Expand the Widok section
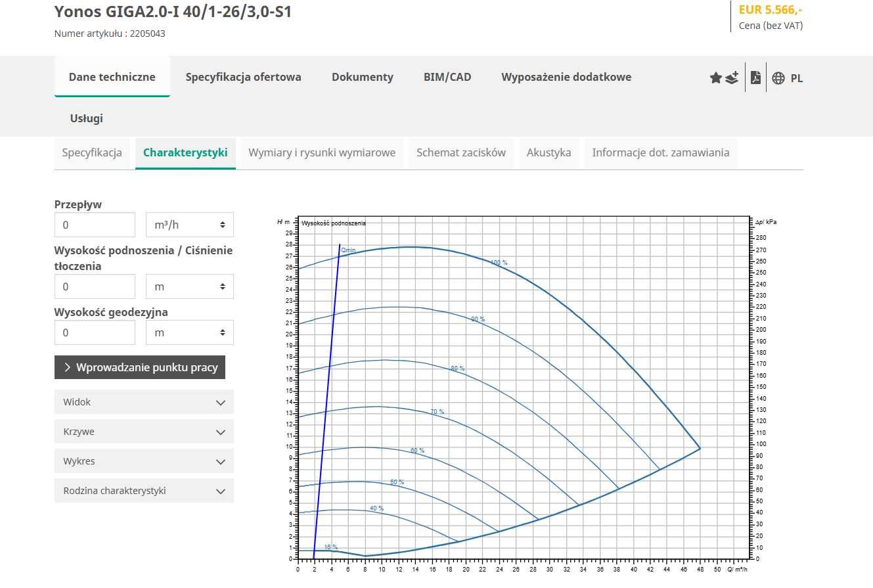The height and width of the screenshot is (588, 873). click(144, 402)
